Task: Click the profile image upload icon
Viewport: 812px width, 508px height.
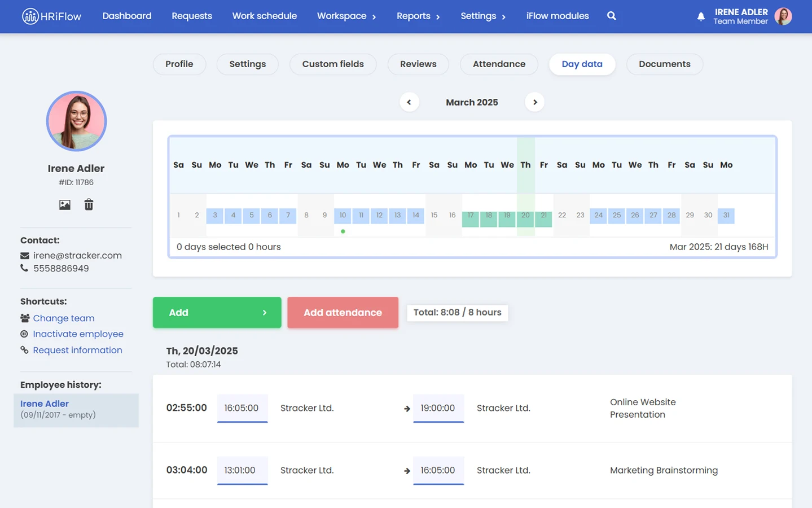Action: [x=65, y=205]
